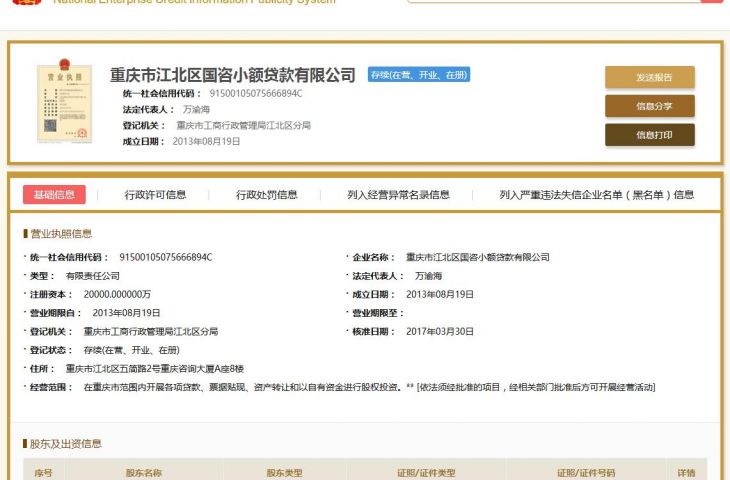This screenshot has height=480, width=730.
Task: Click the 登记状态 value in license info
Action: tap(131, 350)
